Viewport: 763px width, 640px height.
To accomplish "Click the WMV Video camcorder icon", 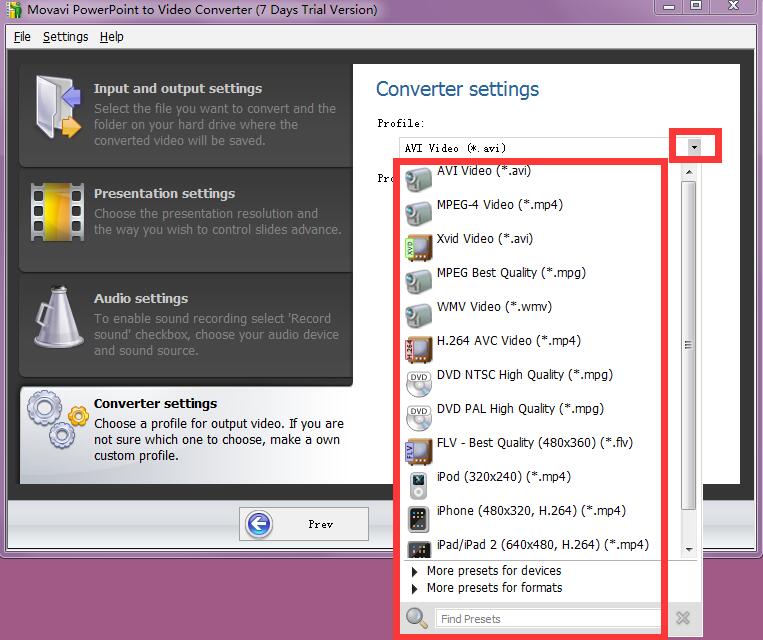I will pos(418,315).
